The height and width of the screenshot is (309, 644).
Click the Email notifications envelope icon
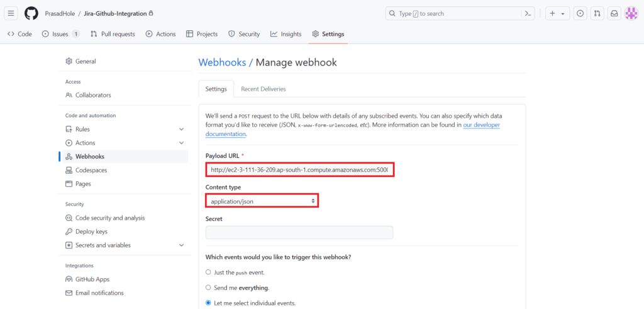click(69, 293)
